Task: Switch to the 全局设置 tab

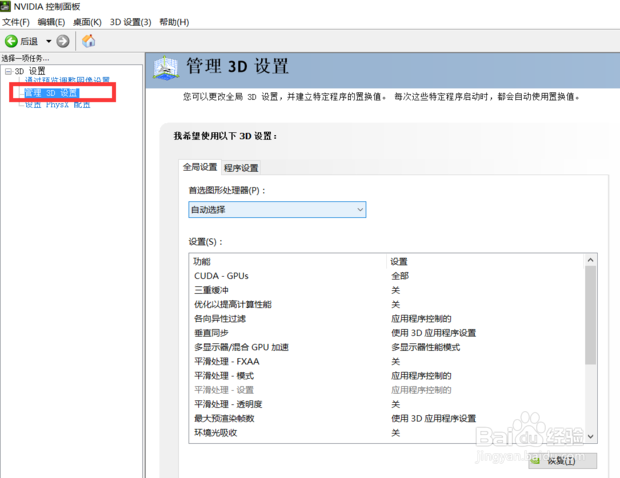Action: coord(200,167)
